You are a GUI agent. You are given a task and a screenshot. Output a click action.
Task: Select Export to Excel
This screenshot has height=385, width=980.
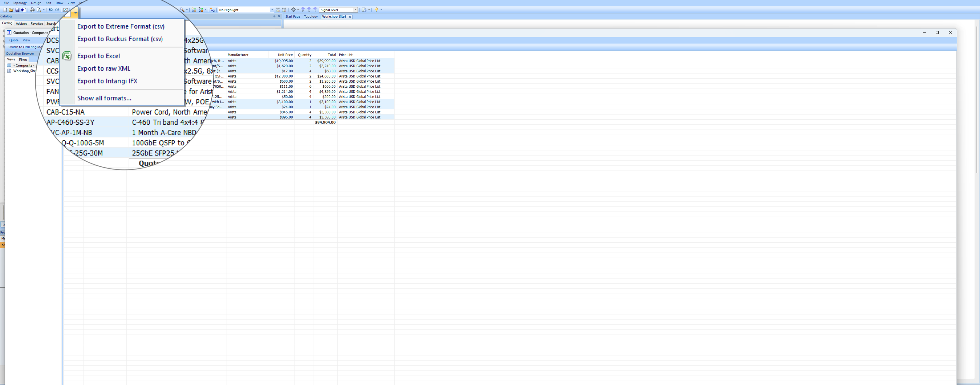click(99, 56)
